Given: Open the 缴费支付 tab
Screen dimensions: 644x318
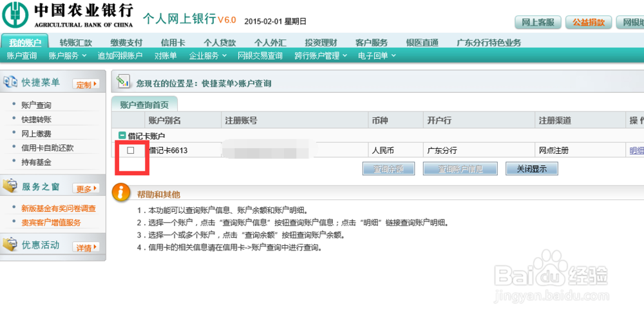Looking at the screenshot, I should tap(126, 42).
